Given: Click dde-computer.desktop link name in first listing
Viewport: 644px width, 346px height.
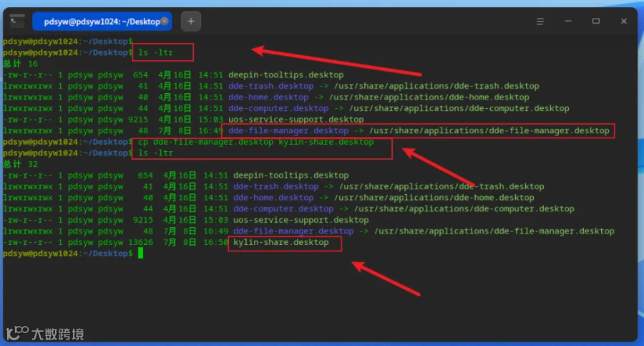Looking at the screenshot, I should [x=278, y=108].
